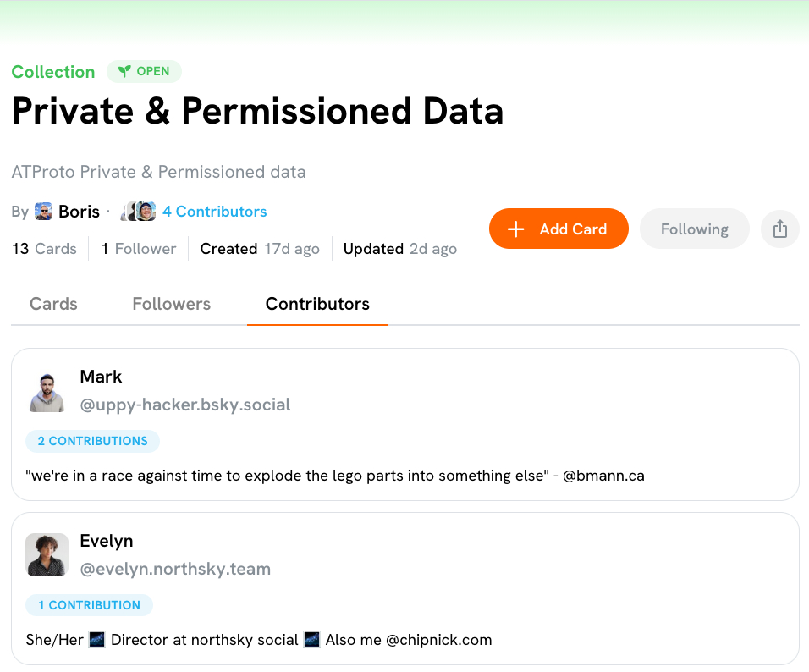Click the 1 Follower count

click(x=139, y=249)
